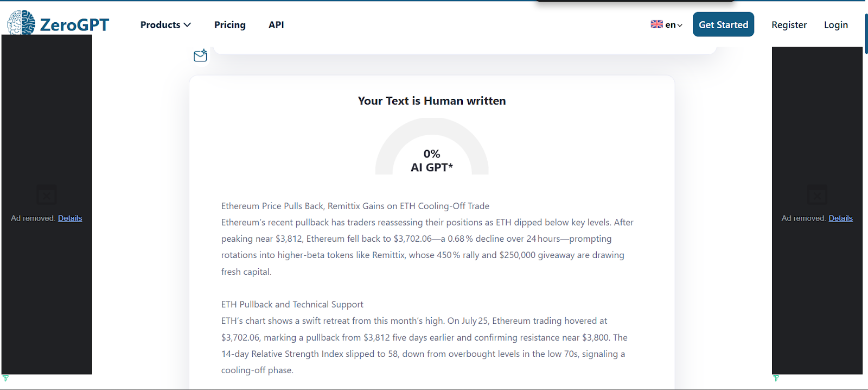Open the Login link
Image resolution: width=868 pixels, height=390 pixels.
835,25
